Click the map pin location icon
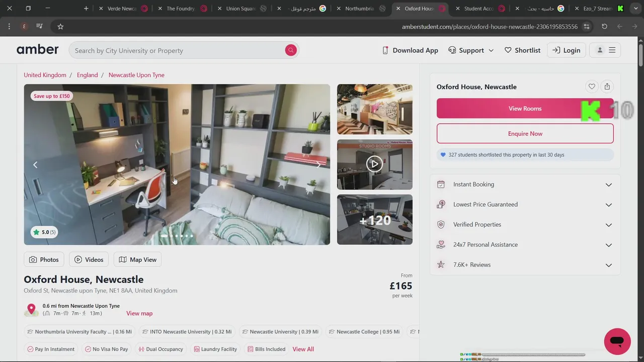 (31, 310)
